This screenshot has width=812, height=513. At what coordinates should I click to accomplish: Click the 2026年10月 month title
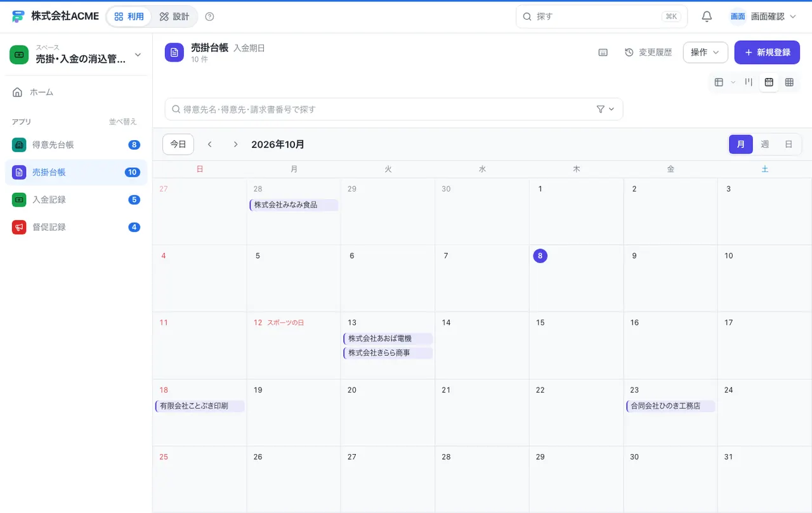tap(278, 145)
